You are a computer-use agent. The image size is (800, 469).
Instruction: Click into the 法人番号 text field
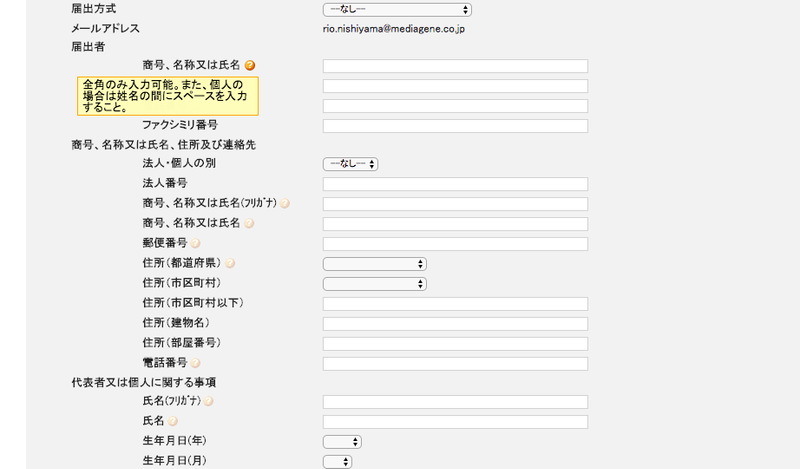click(455, 184)
